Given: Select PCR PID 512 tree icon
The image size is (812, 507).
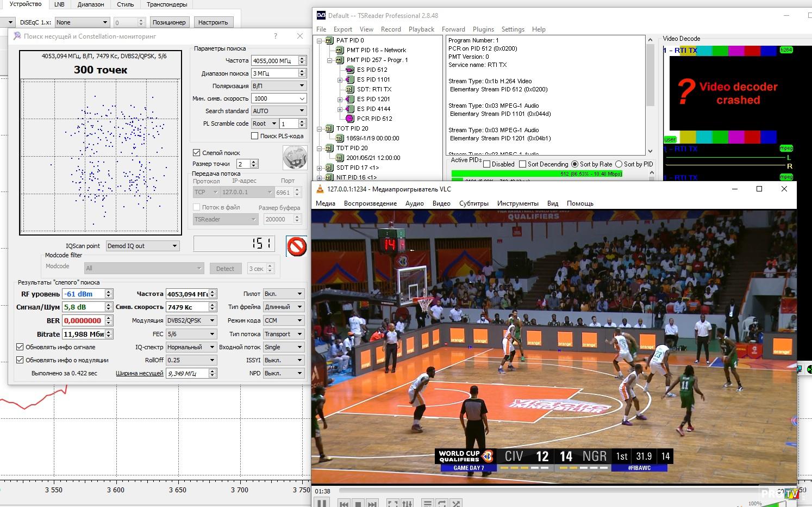Looking at the screenshot, I should tap(350, 119).
